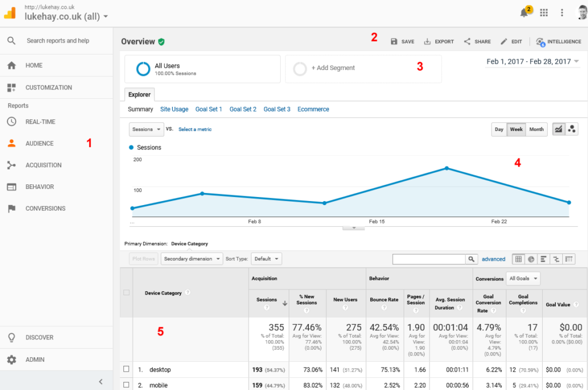588x390 pixels.
Task: Open the Google apps grid icon
Action: [x=544, y=13]
